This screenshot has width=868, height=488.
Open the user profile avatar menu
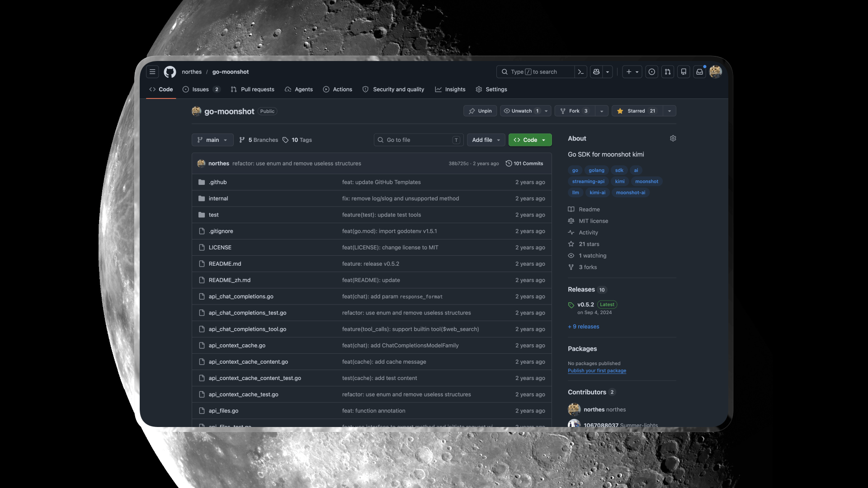tap(716, 72)
